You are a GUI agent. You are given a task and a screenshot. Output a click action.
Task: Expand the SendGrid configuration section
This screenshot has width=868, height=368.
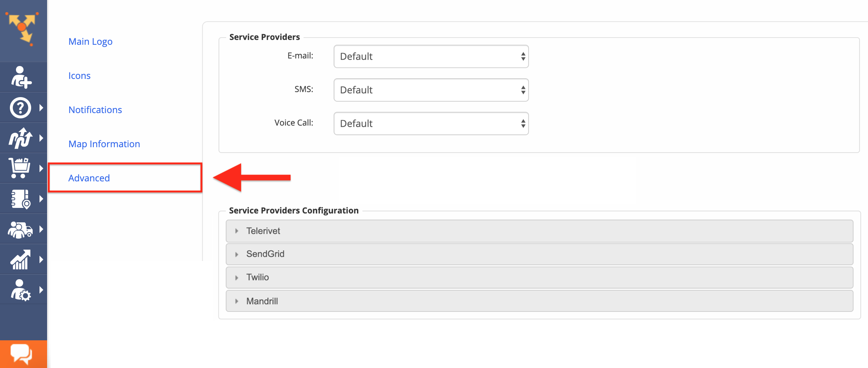[x=539, y=254]
